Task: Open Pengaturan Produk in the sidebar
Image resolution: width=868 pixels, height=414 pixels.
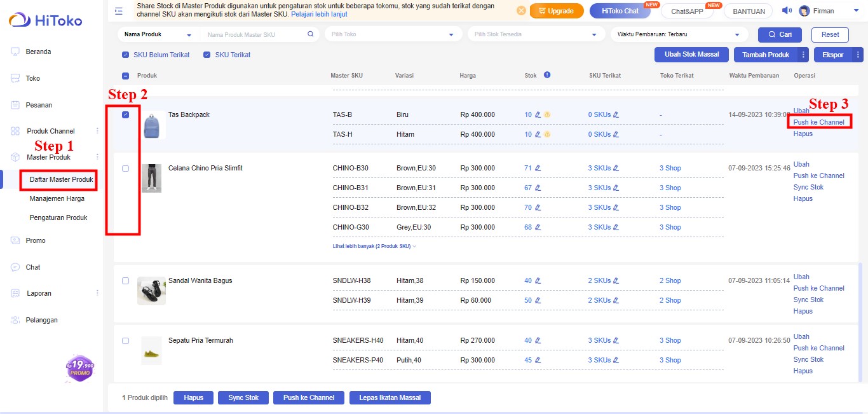Action: (x=58, y=217)
